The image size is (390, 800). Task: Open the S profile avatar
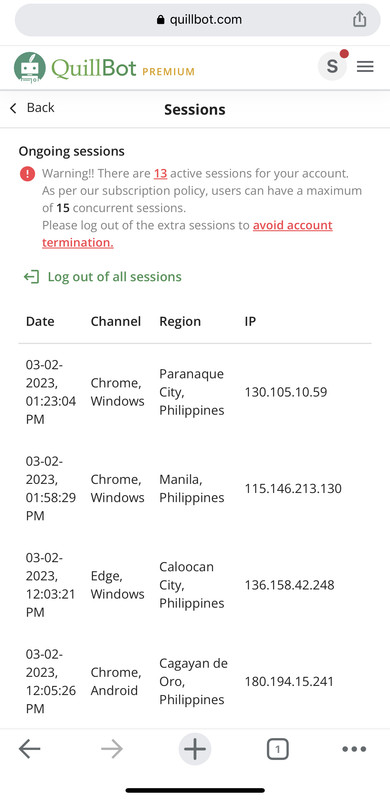click(x=332, y=66)
